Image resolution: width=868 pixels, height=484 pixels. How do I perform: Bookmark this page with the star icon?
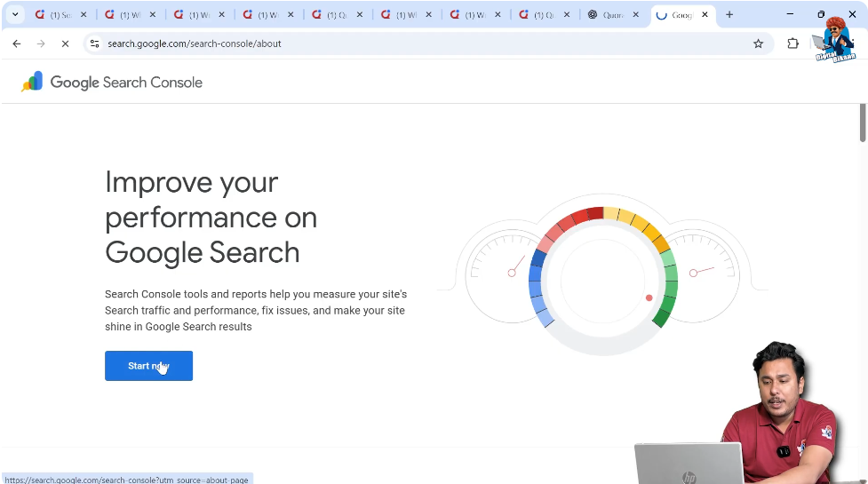click(759, 44)
